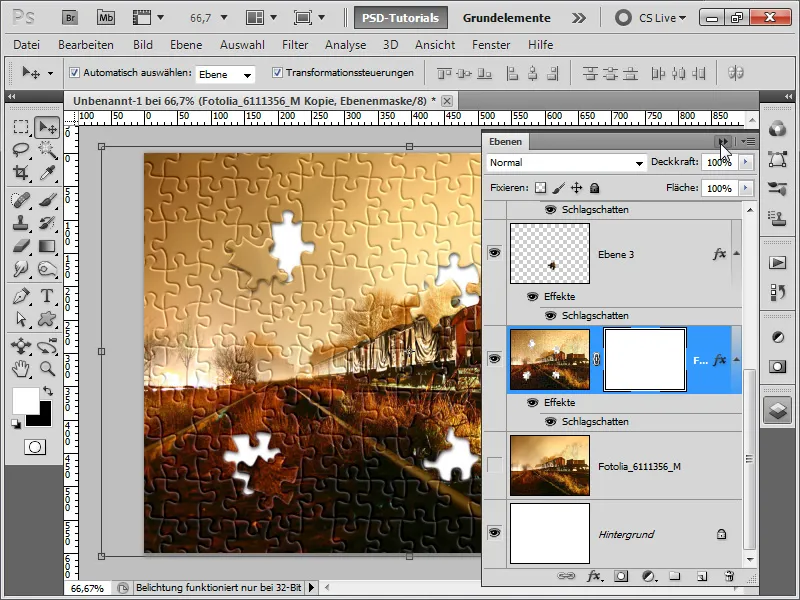Select the 3D Object Rotate tool
Image resolution: width=800 pixels, height=600 pixels.
pos(21,346)
